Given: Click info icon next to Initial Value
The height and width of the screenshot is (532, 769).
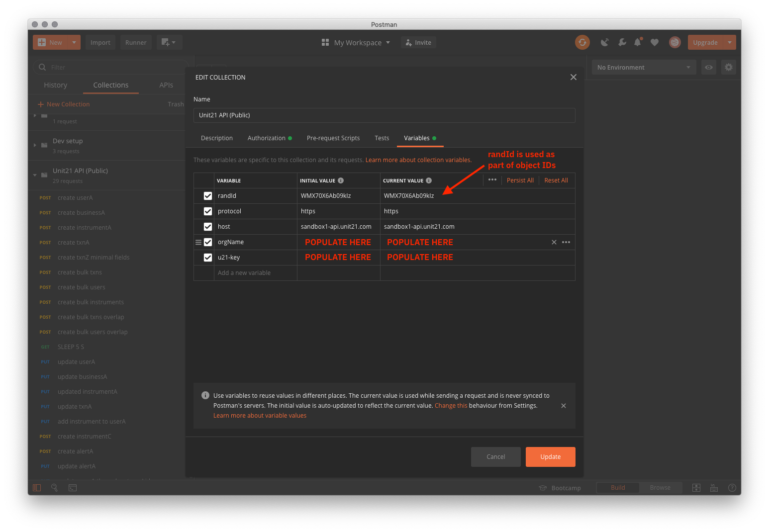Looking at the screenshot, I should [341, 180].
